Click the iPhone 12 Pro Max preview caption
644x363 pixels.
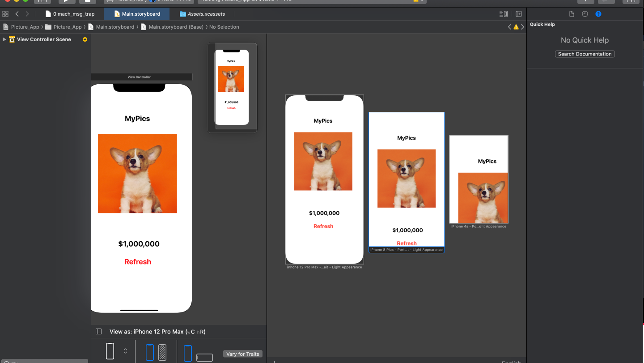coord(324,267)
